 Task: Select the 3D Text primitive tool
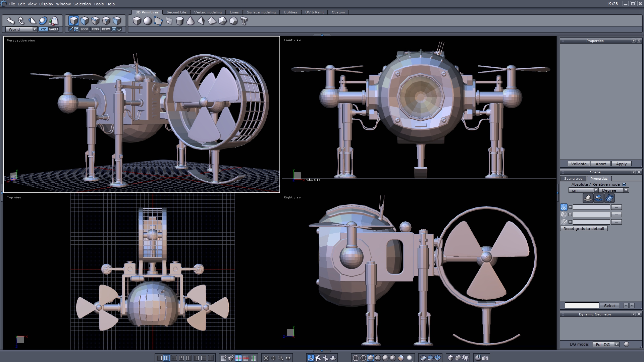coord(244,21)
